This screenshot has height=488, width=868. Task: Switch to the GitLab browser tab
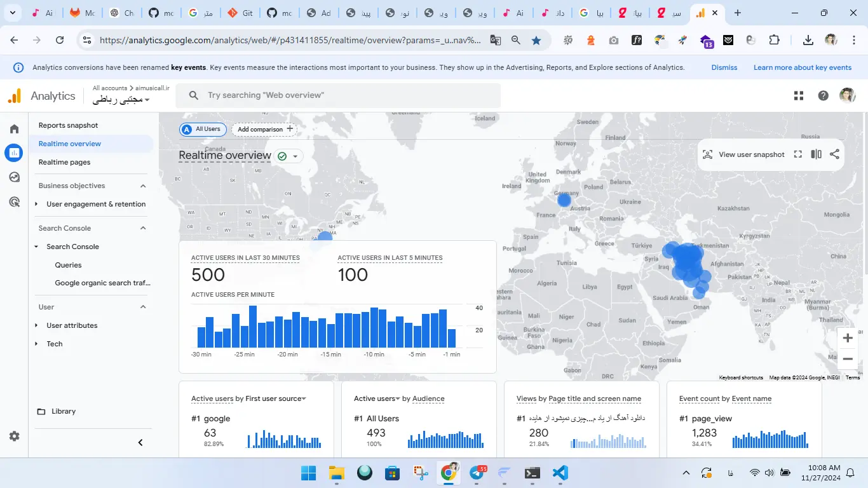click(x=81, y=13)
